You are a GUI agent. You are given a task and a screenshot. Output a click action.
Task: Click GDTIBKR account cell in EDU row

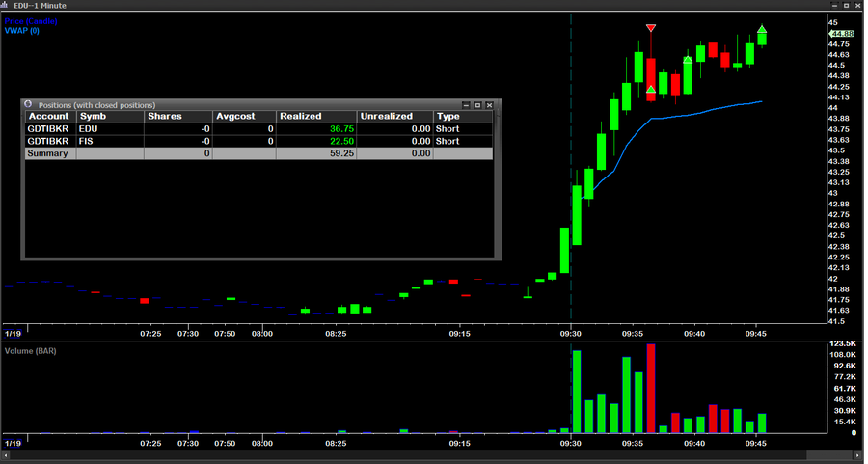pyautogui.click(x=48, y=129)
